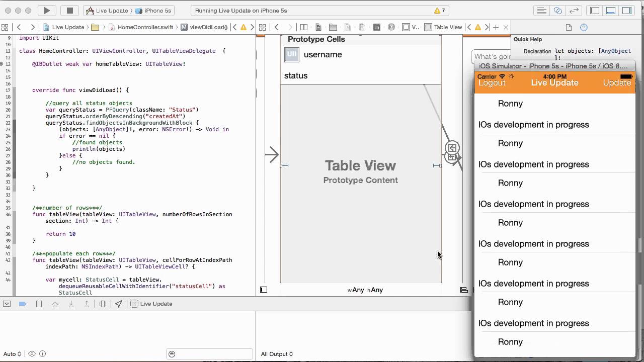
Task: Toggle the document outline in Interface Builder
Action: point(264,290)
